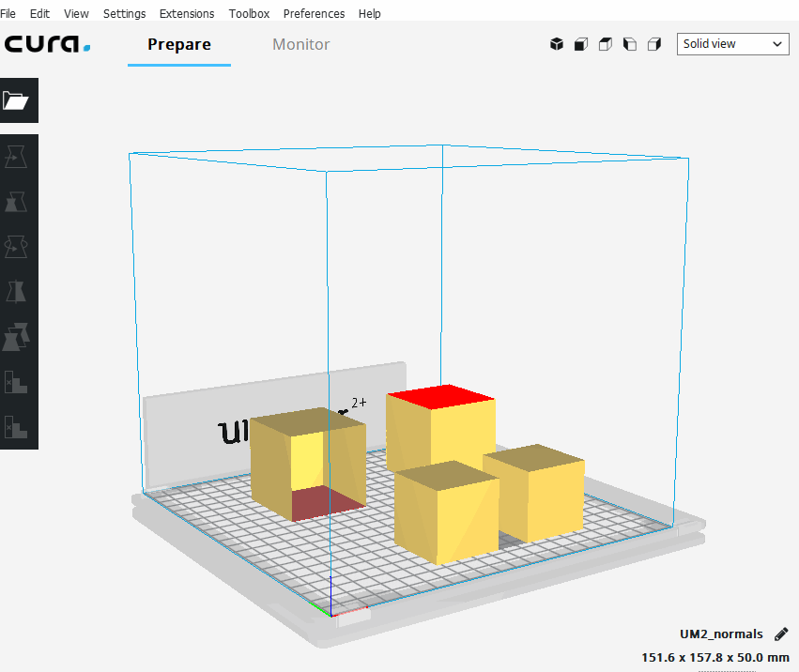The image size is (799, 672).
Task: Select the Move tool in the sidebar
Action: point(19,157)
